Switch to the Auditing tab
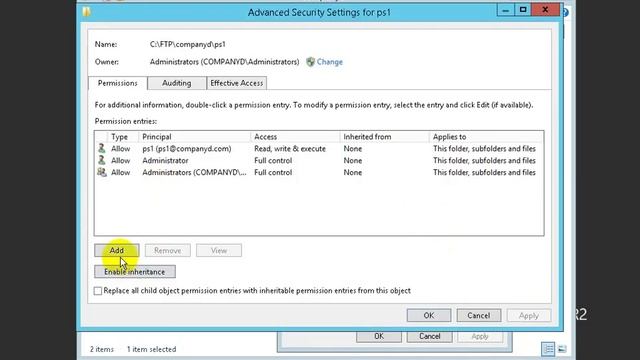The image size is (640, 360). click(176, 83)
